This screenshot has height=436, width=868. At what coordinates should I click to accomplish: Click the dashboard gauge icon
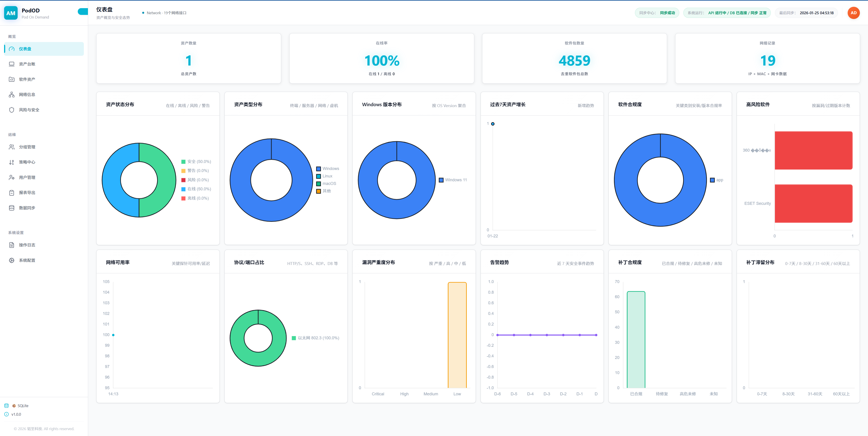[12, 49]
